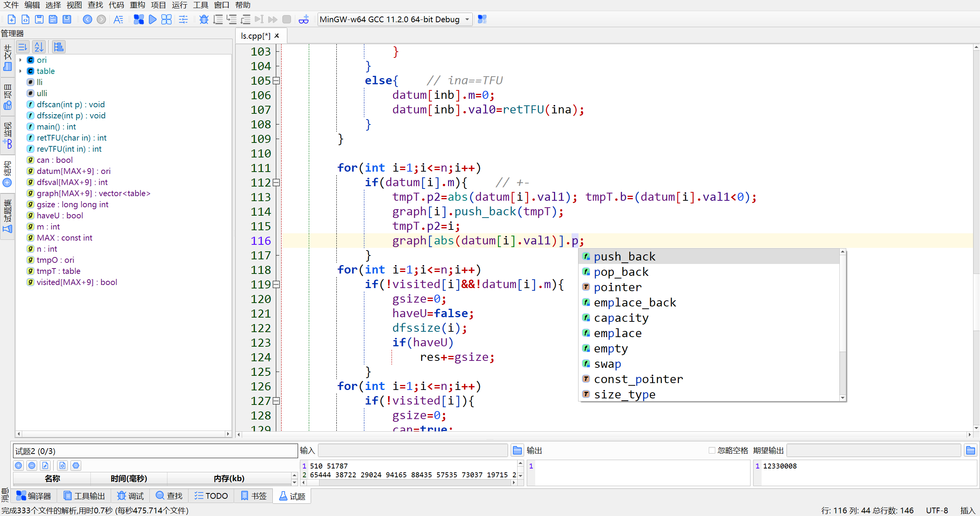
Task: Select push_back from the autocomplete list
Action: pos(709,256)
